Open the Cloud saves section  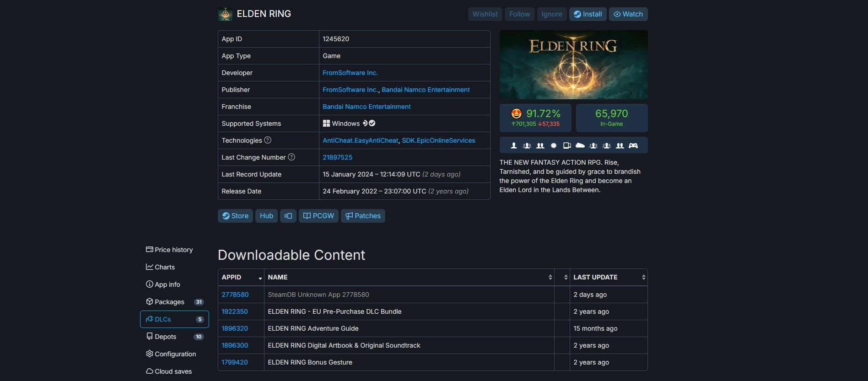tap(174, 371)
